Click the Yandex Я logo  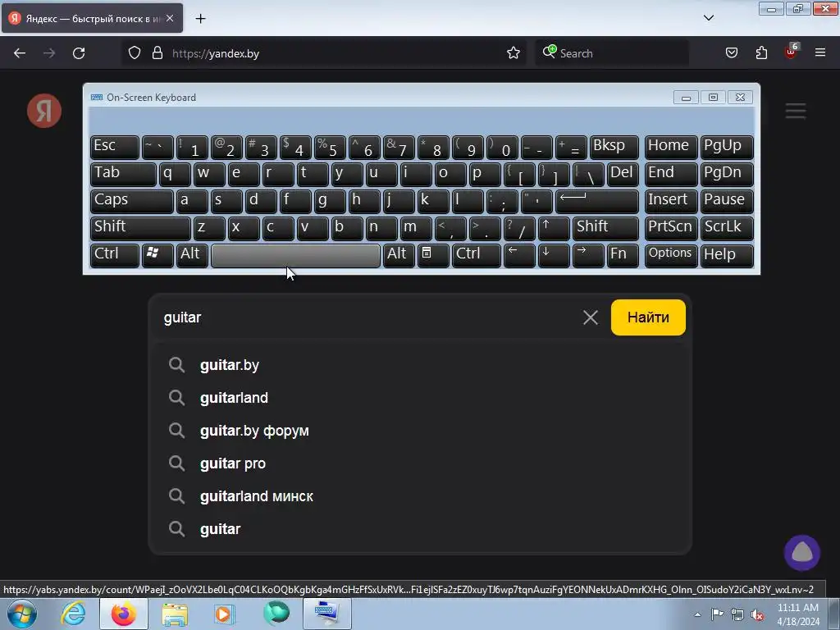[44, 111]
